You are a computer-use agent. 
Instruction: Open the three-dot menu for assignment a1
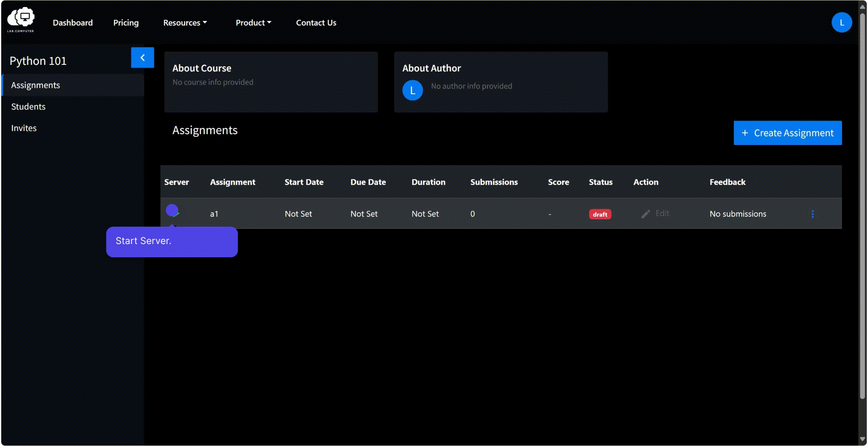(x=813, y=214)
